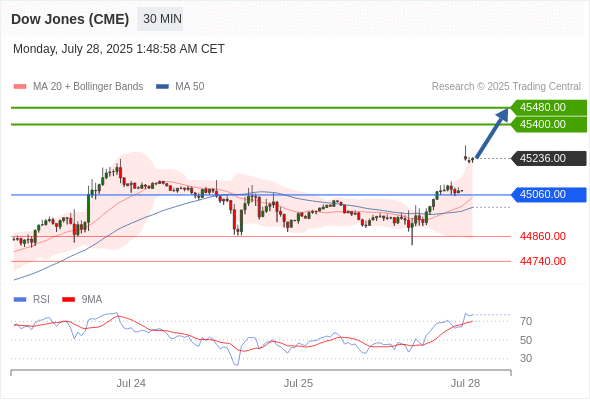Click the blue RSI legend swatch
This screenshot has width=590, height=400.
point(20,300)
